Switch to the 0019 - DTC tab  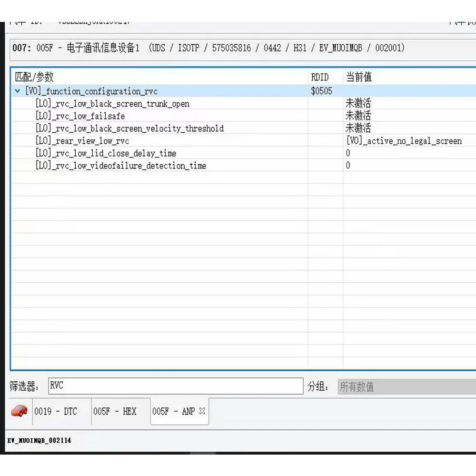(x=56, y=411)
